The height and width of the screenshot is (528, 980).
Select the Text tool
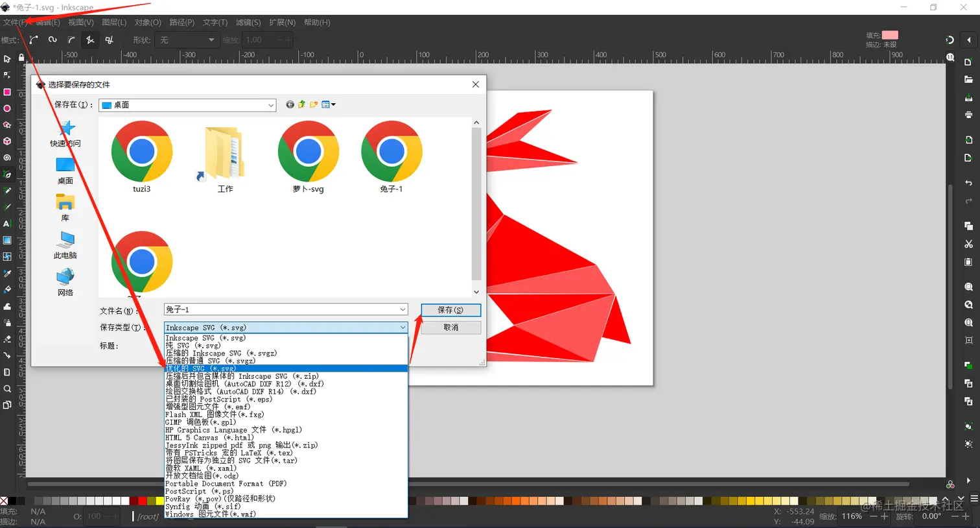pyautogui.click(x=7, y=224)
